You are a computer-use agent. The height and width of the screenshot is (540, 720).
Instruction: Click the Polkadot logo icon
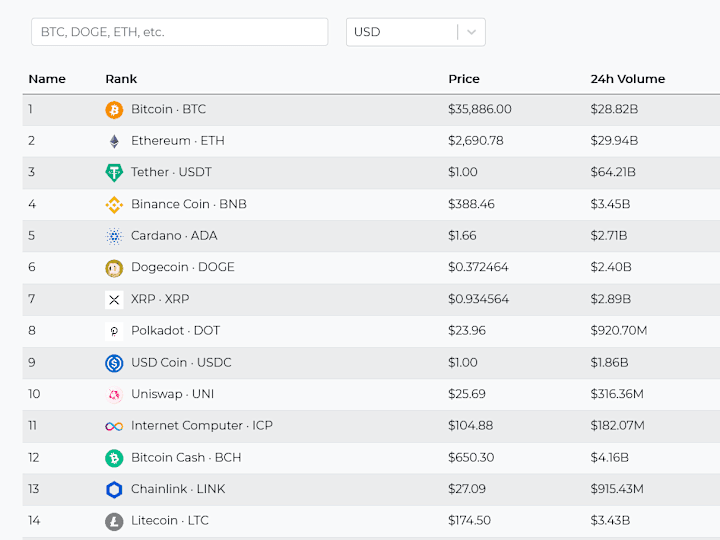click(114, 332)
